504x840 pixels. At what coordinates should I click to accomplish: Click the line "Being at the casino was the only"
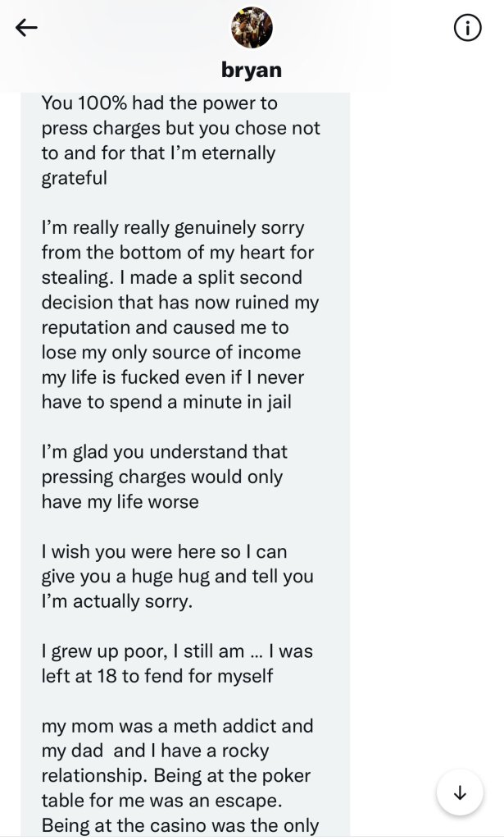click(180, 825)
